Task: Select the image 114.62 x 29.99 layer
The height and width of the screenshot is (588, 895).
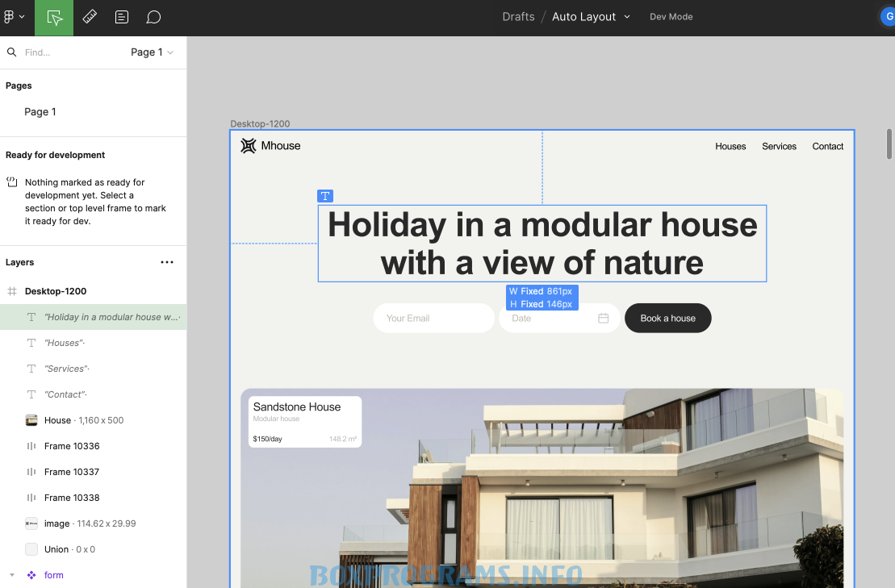Action: (93, 523)
